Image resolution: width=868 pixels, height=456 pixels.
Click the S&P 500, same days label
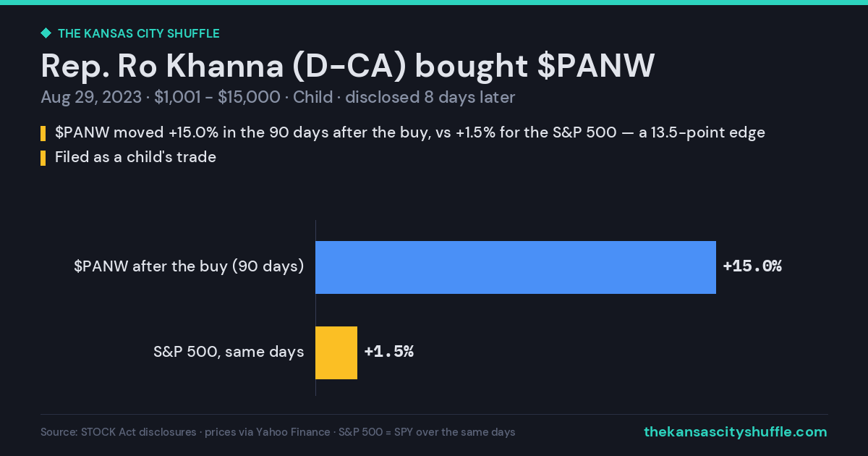click(x=229, y=352)
